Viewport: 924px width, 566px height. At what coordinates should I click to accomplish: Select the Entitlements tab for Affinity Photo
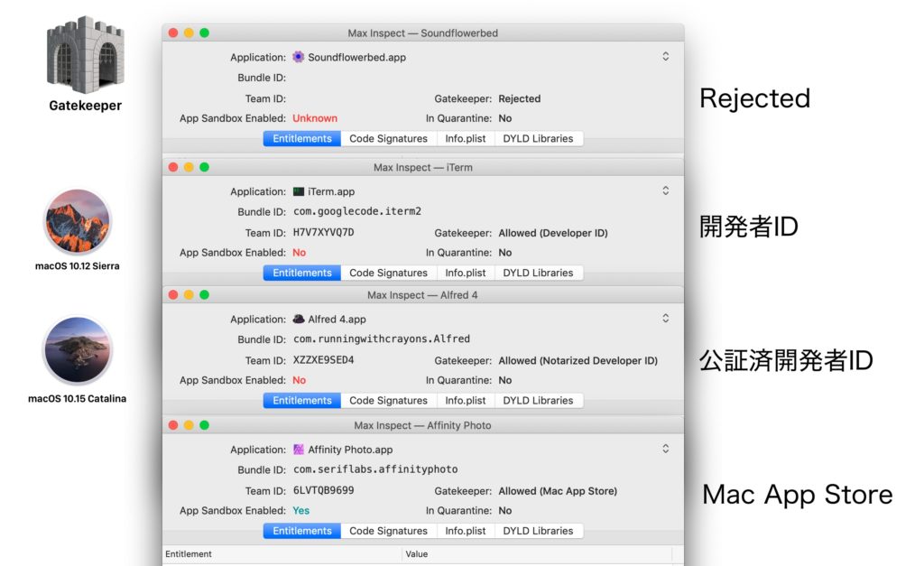pos(301,530)
